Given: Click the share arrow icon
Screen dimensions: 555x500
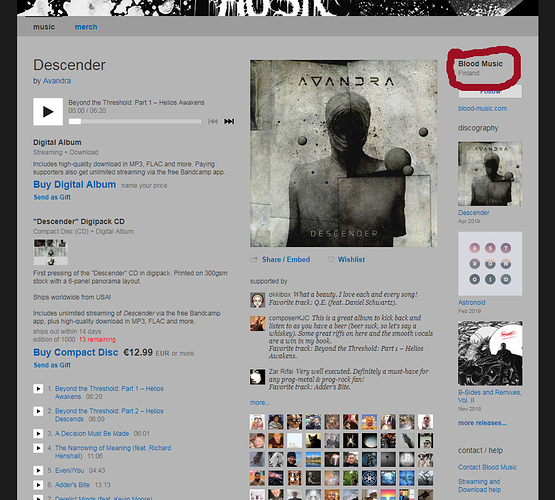Looking at the screenshot, I should coord(254,259).
